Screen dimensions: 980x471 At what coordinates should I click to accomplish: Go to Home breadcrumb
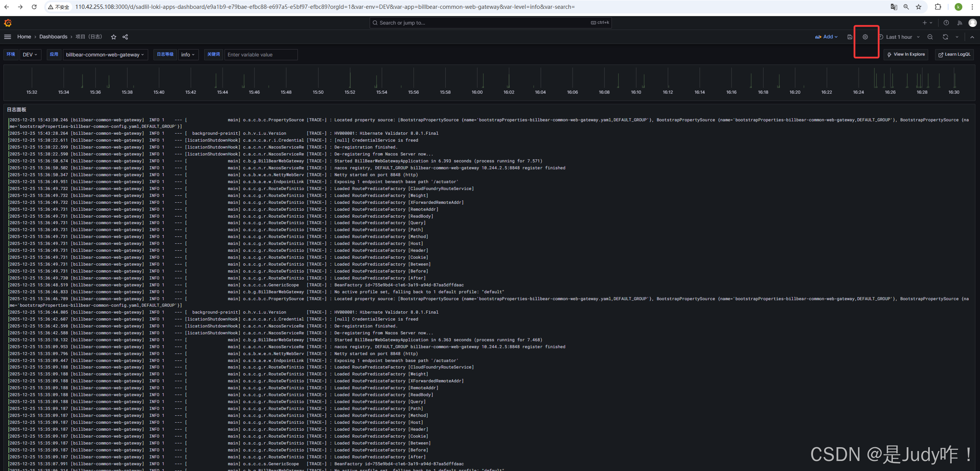click(24, 37)
